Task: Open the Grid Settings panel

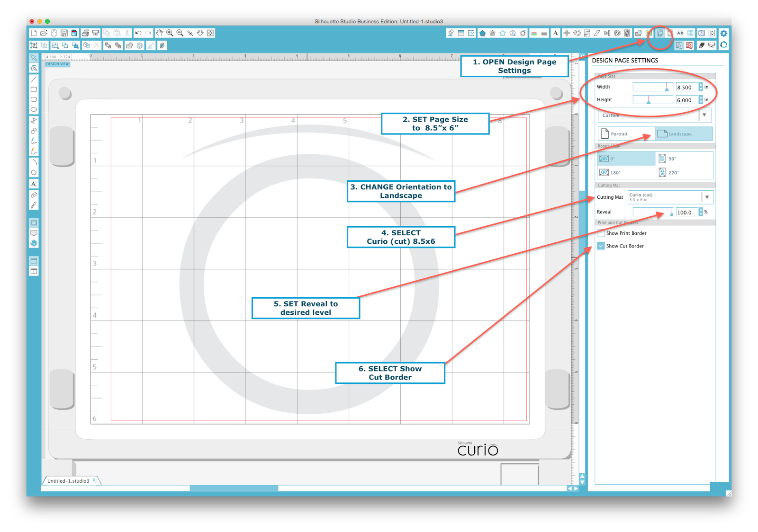Action: tap(690, 33)
